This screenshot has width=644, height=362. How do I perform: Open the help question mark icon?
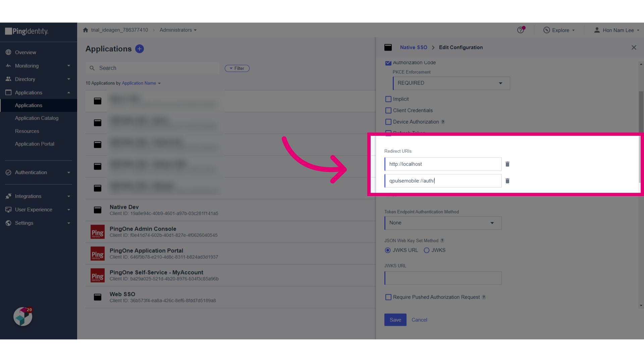coord(521,30)
